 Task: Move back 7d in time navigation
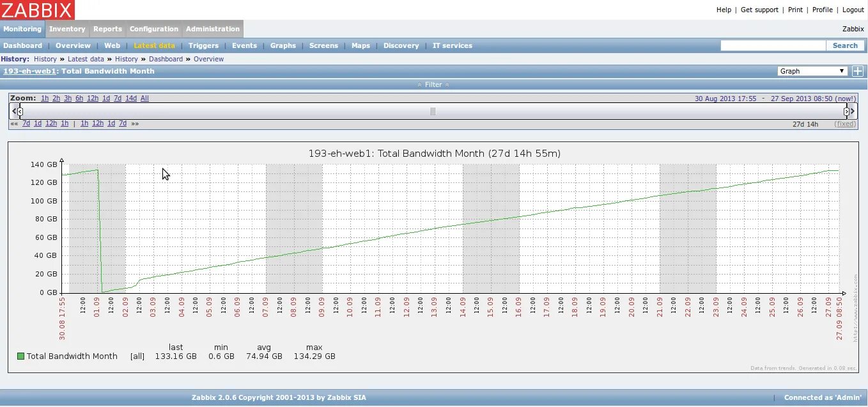pos(26,124)
